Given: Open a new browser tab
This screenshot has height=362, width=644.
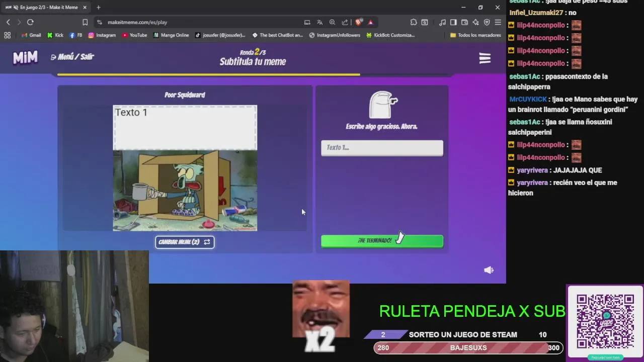Looking at the screenshot, I should tap(98, 8).
